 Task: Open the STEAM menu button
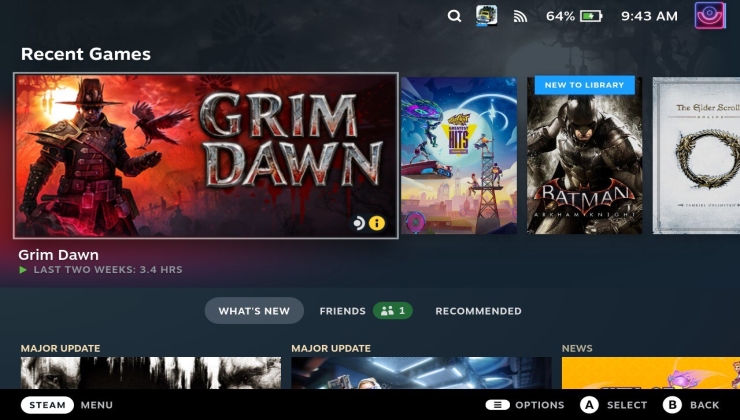47,405
